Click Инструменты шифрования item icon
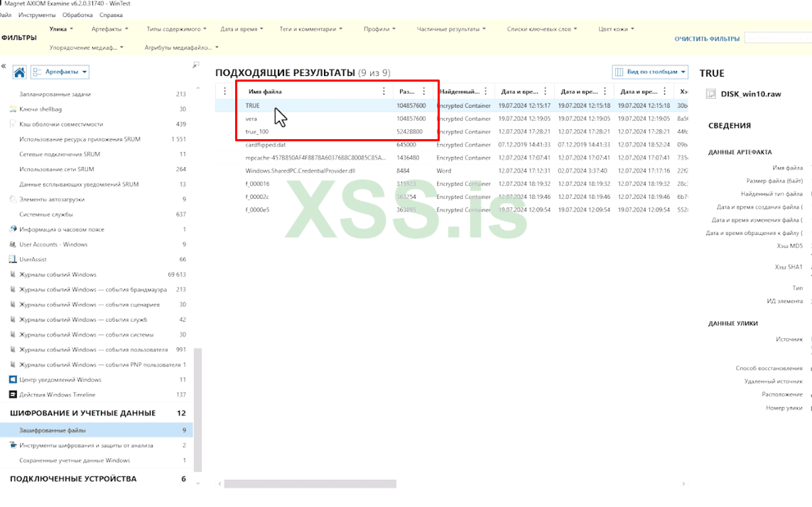 [x=13, y=445]
